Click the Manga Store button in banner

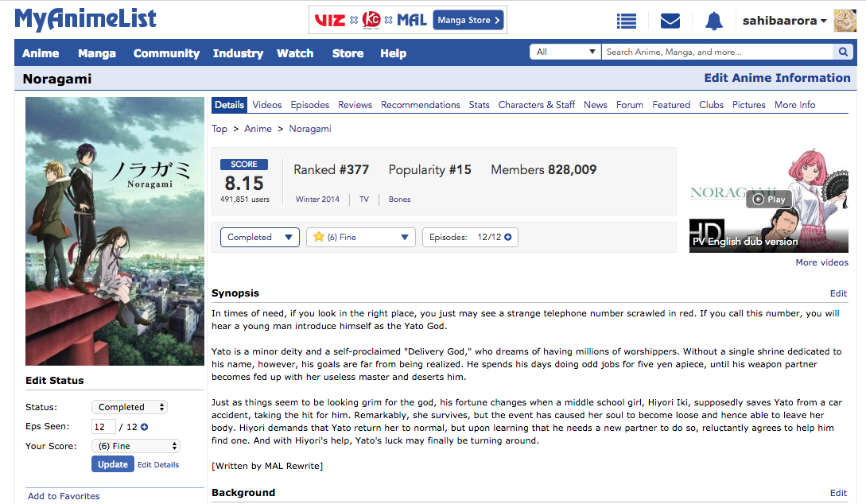pyautogui.click(x=468, y=20)
